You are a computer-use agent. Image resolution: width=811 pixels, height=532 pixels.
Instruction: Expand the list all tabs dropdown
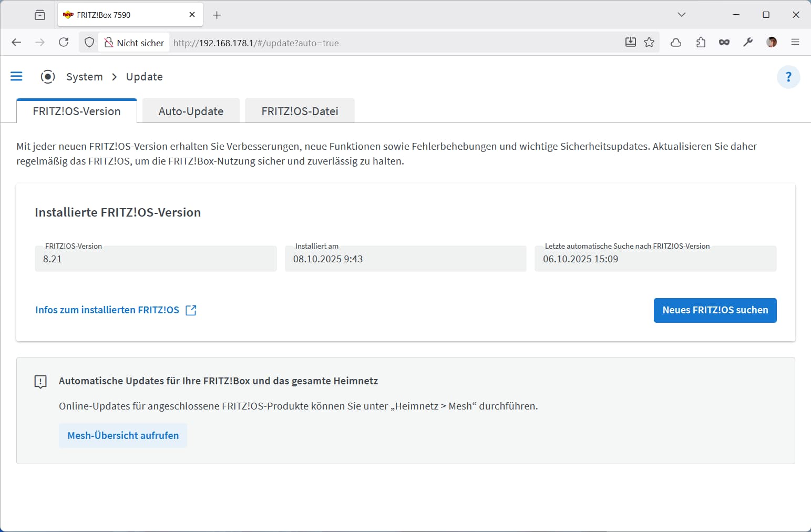point(681,15)
